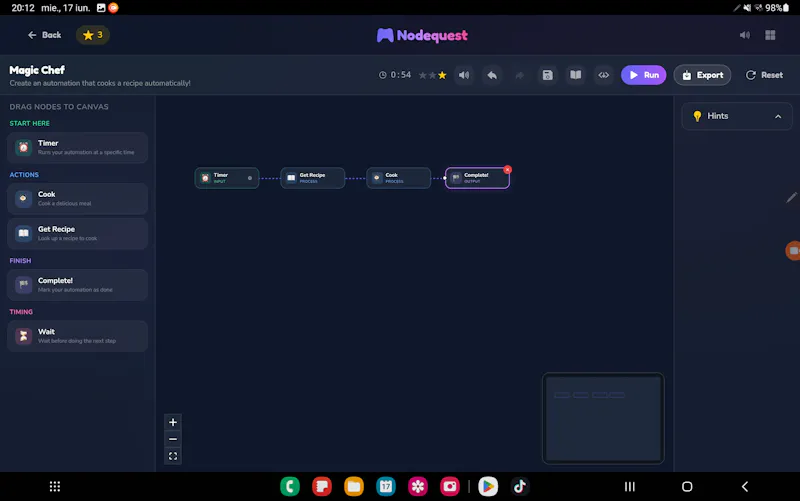Click the star rating in toolbar
Viewport: 800px width, 501px height.
[x=432, y=76]
